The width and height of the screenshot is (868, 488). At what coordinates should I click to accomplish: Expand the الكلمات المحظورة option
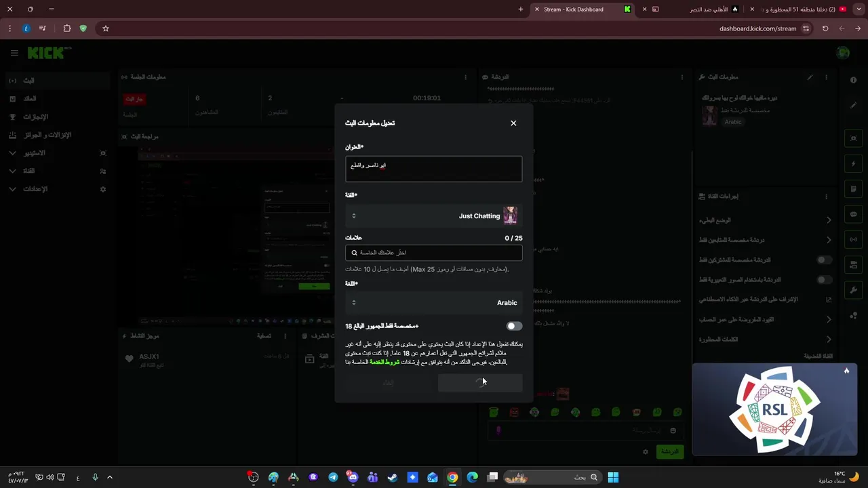[765, 340]
